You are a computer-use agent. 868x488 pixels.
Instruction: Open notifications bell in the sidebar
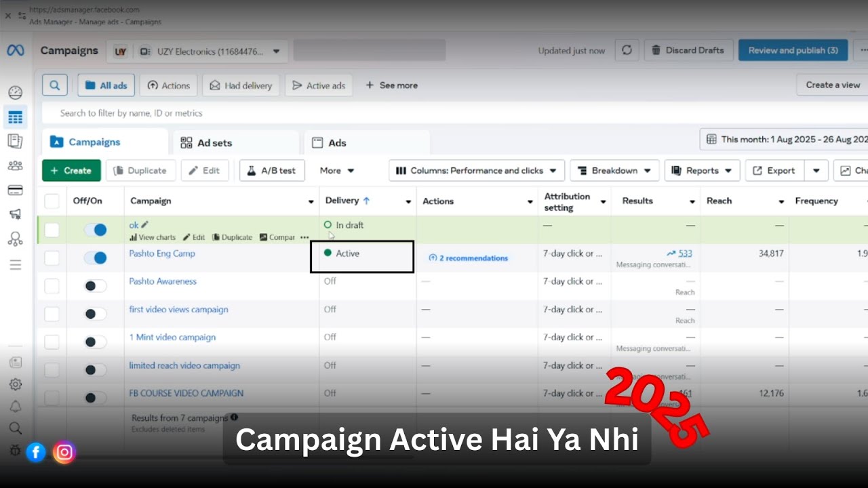pos(15,406)
